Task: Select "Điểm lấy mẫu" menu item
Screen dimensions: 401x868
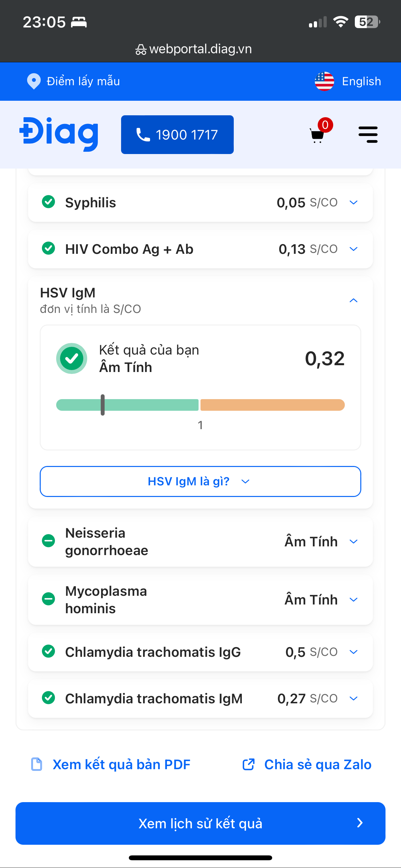Action: [x=83, y=81]
